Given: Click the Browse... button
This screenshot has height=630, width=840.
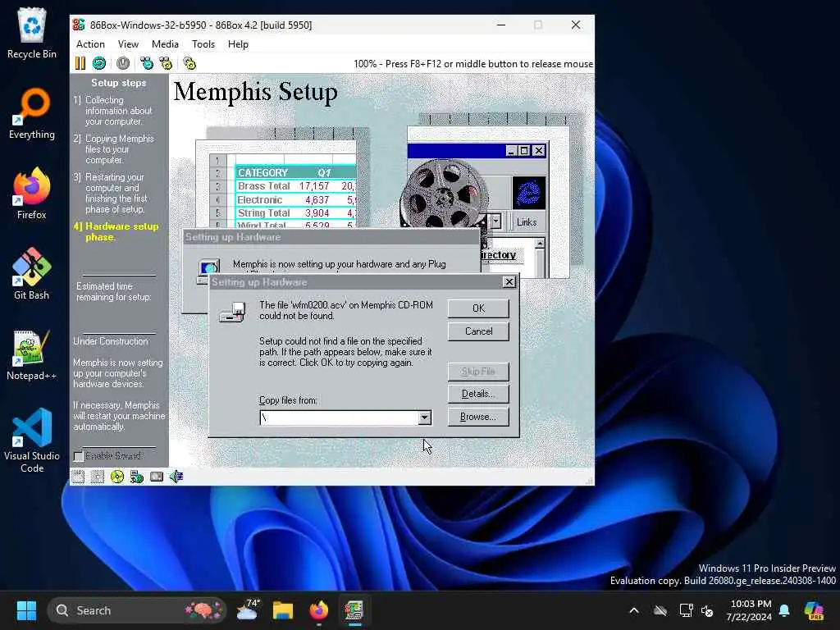Looking at the screenshot, I should pos(478,417).
